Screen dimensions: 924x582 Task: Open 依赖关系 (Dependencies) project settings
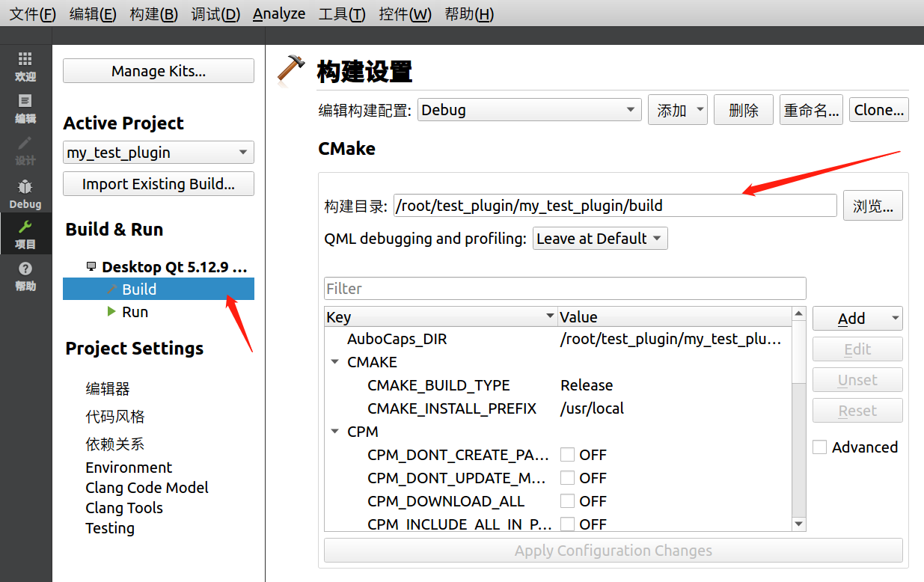pos(115,444)
